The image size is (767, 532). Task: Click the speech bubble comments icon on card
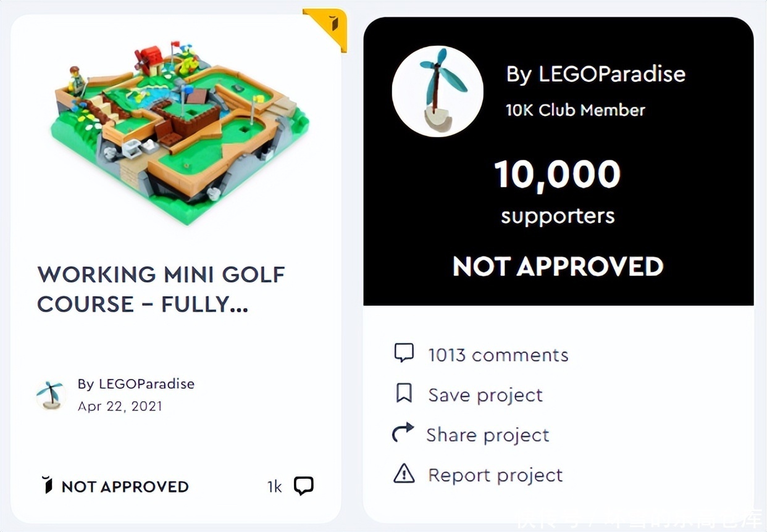303,486
